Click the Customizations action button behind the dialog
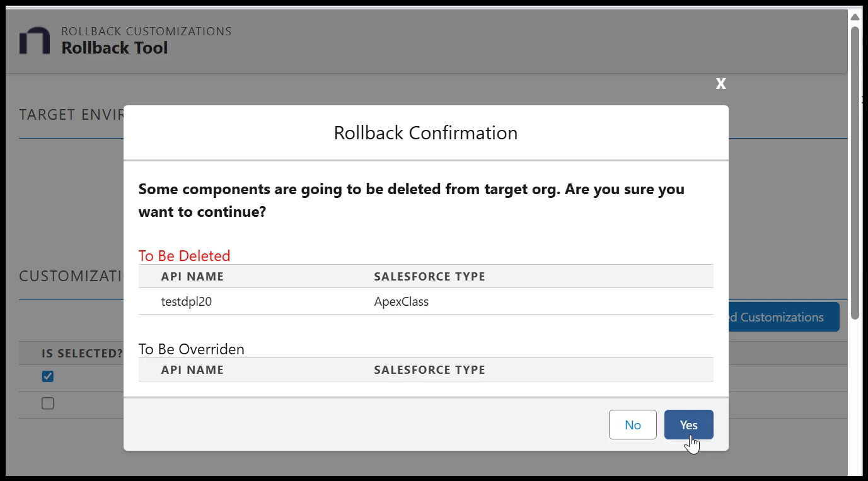 (x=782, y=316)
